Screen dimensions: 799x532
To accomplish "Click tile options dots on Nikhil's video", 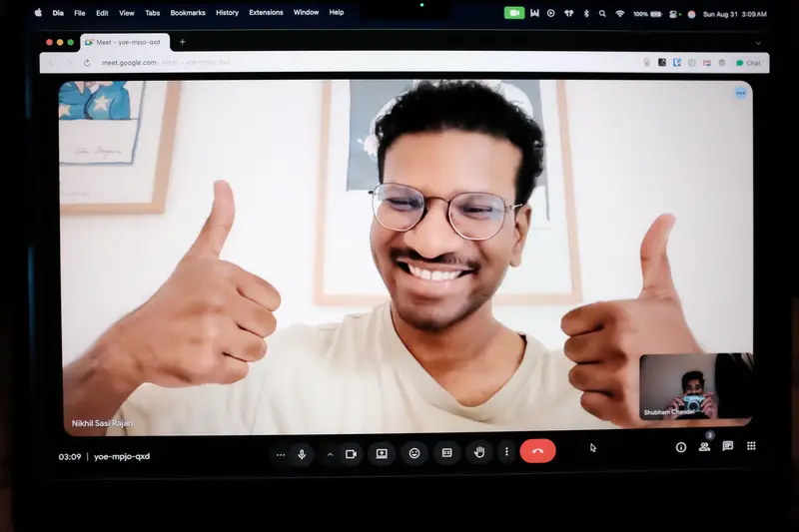I will tap(740, 93).
